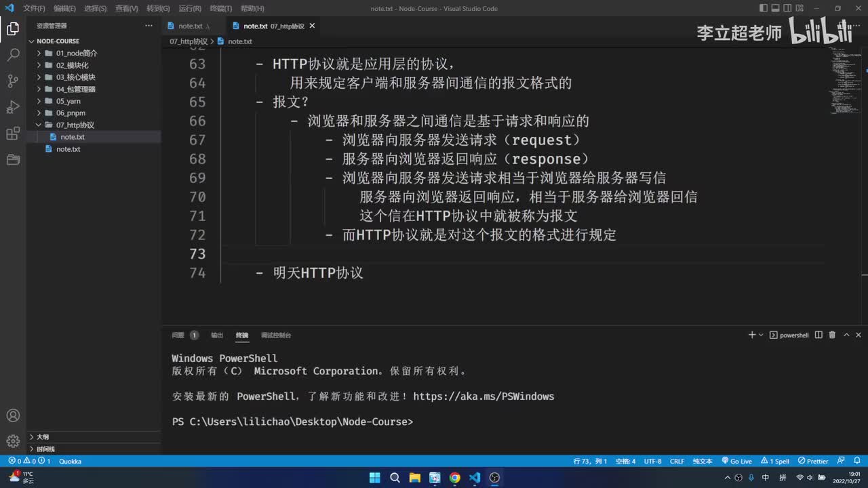Open the Extensions view
Viewport: 868px width, 488px height.
coord(13,134)
